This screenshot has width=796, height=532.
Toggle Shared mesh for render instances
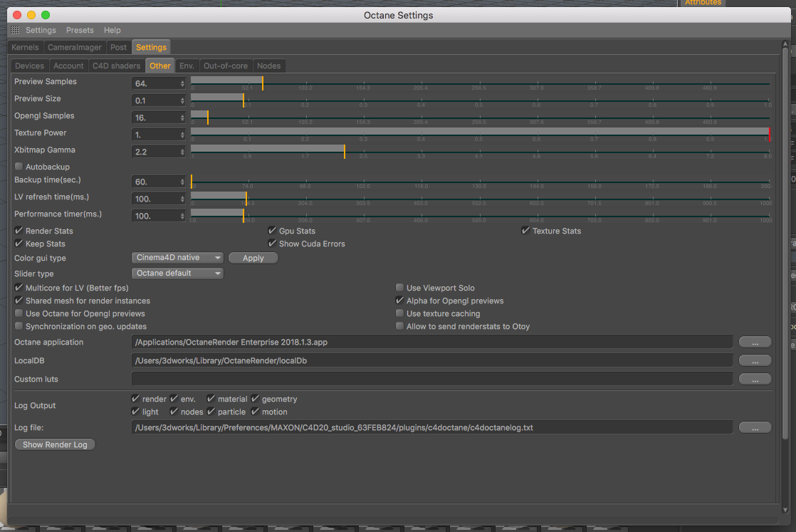(19, 301)
